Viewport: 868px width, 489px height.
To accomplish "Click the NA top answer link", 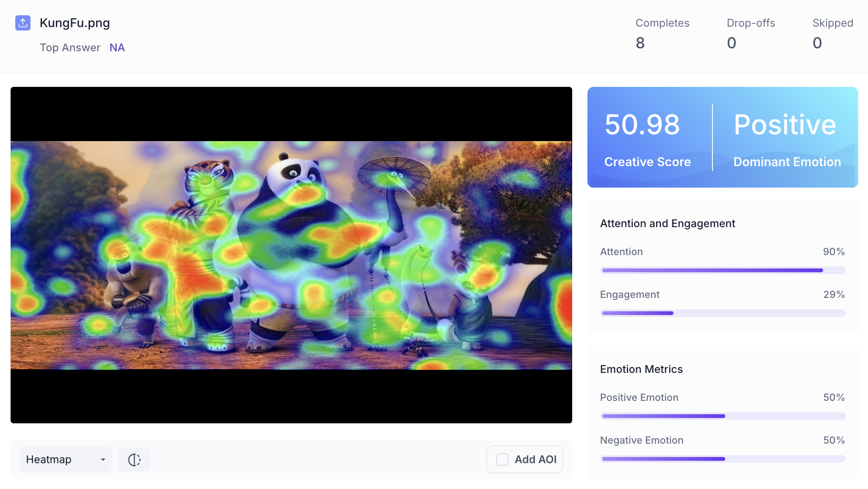I will [117, 47].
